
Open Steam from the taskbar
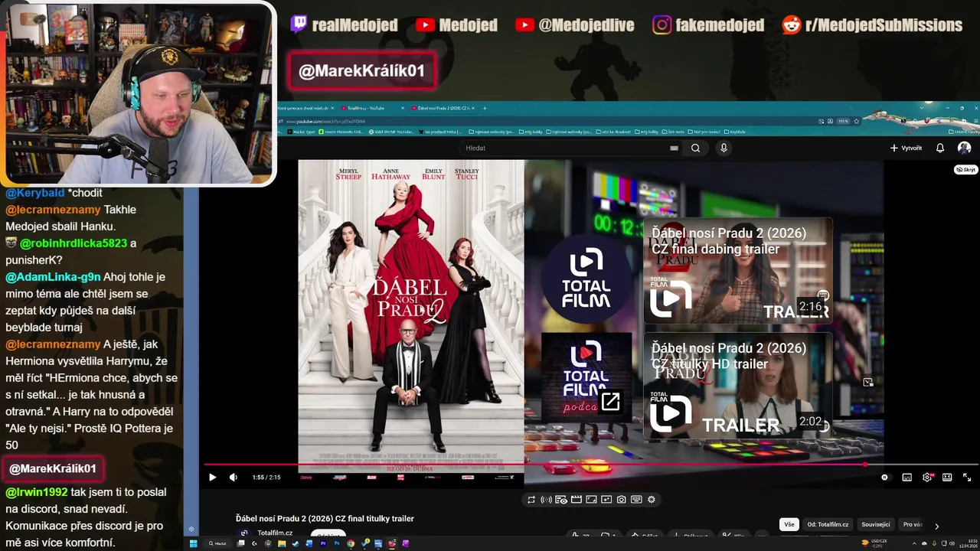click(x=295, y=543)
